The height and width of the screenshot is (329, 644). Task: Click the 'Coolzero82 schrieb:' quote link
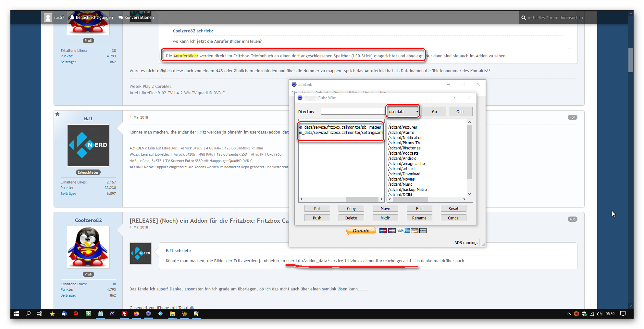click(x=193, y=31)
